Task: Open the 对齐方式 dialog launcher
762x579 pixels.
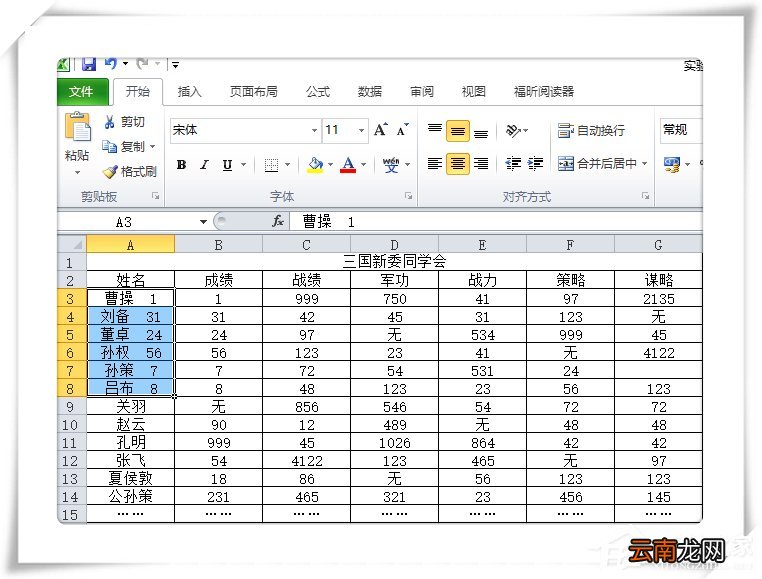Action: tap(645, 195)
